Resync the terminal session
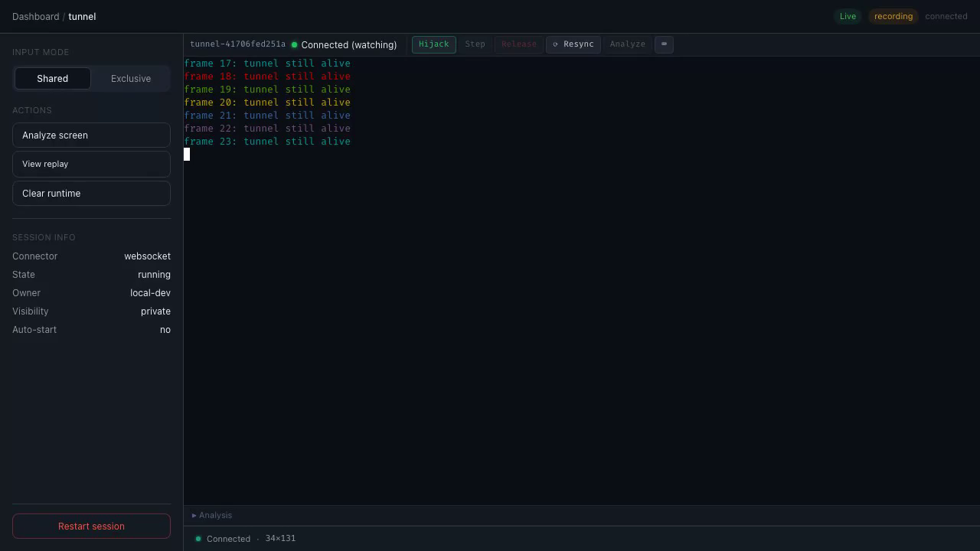 573,44
